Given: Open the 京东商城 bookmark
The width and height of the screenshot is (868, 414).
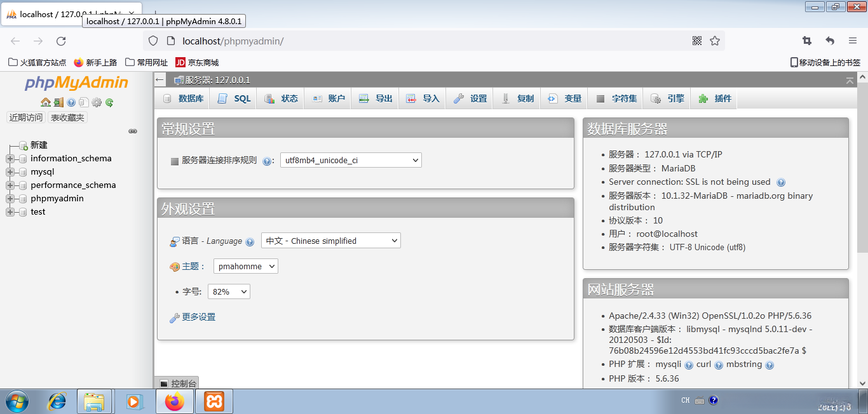Looking at the screenshot, I should [197, 62].
